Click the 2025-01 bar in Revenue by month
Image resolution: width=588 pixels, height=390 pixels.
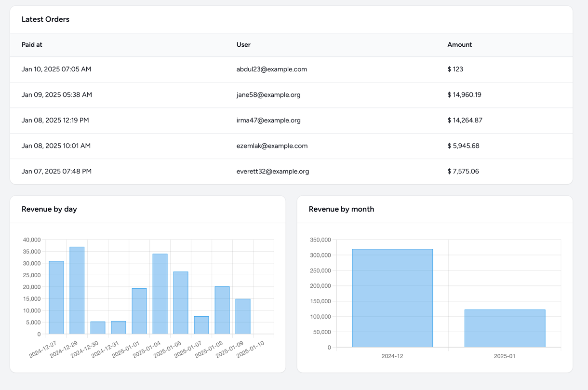[x=505, y=328]
